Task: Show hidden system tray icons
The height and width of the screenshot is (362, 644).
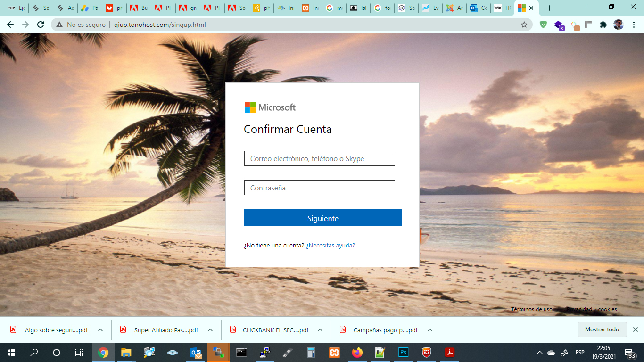Action: (x=539, y=353)
